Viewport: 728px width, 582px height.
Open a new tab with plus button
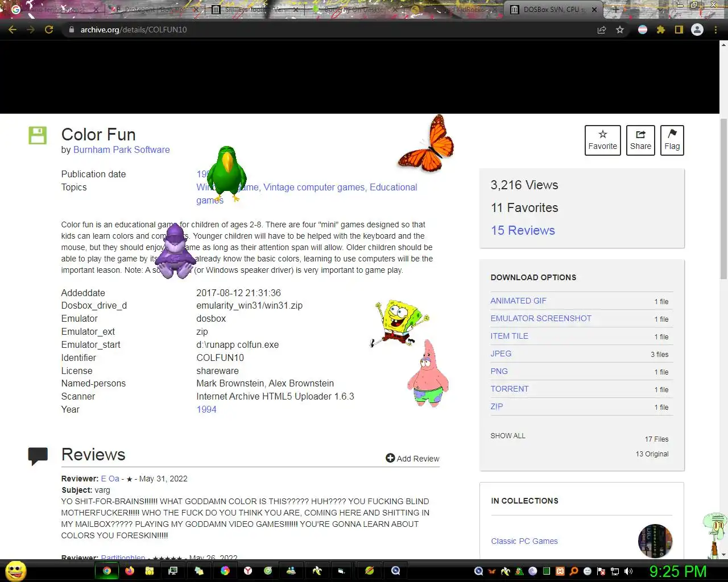[615, 10]
